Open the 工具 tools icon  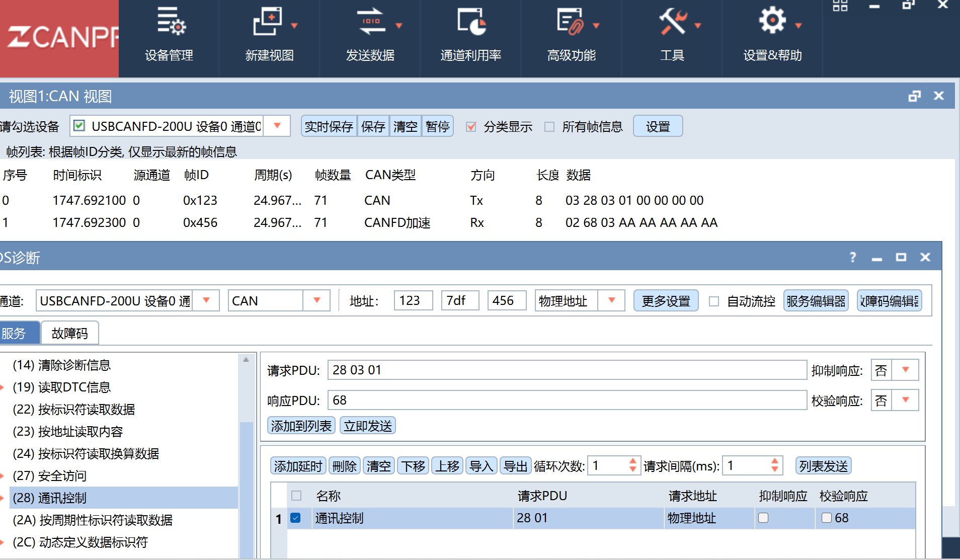tap(673, 22)
